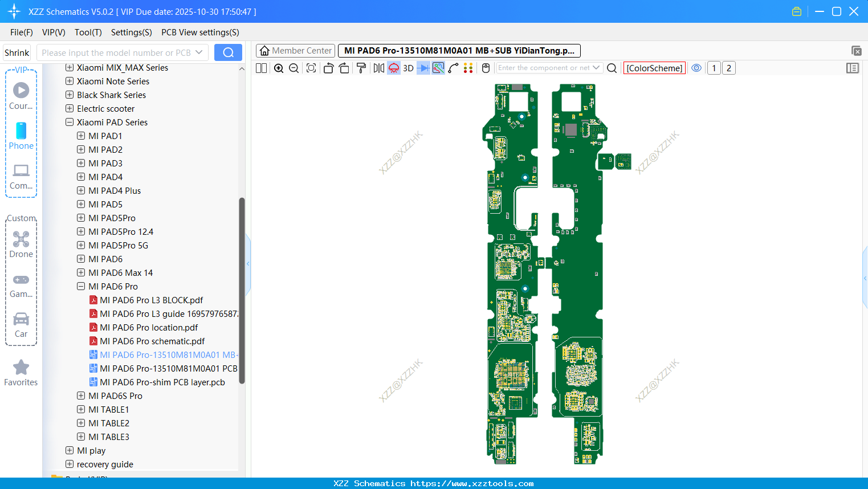Select the paint roller tool

point(361,68)
